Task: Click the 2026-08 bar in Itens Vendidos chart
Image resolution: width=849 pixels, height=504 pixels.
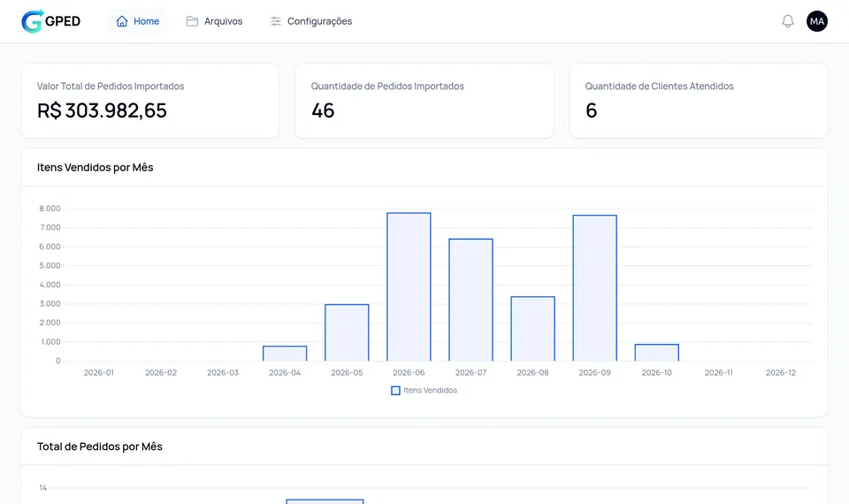Action: coord(532,329)
